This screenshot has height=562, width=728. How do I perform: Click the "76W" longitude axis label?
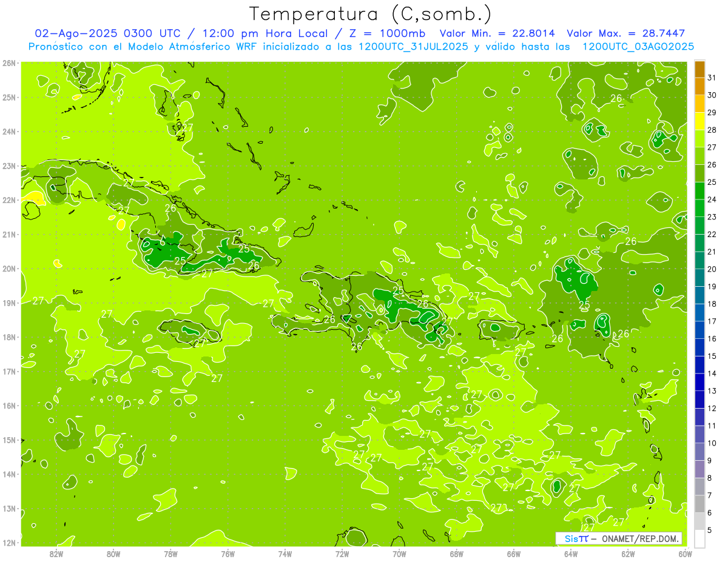(227, 554)
